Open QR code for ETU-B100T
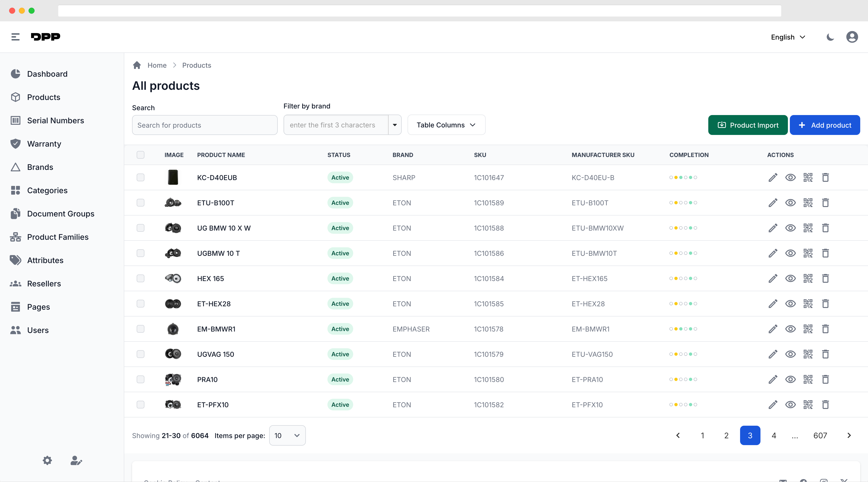The width and height of the screenshot is (868, 482). tap(808, 203)
